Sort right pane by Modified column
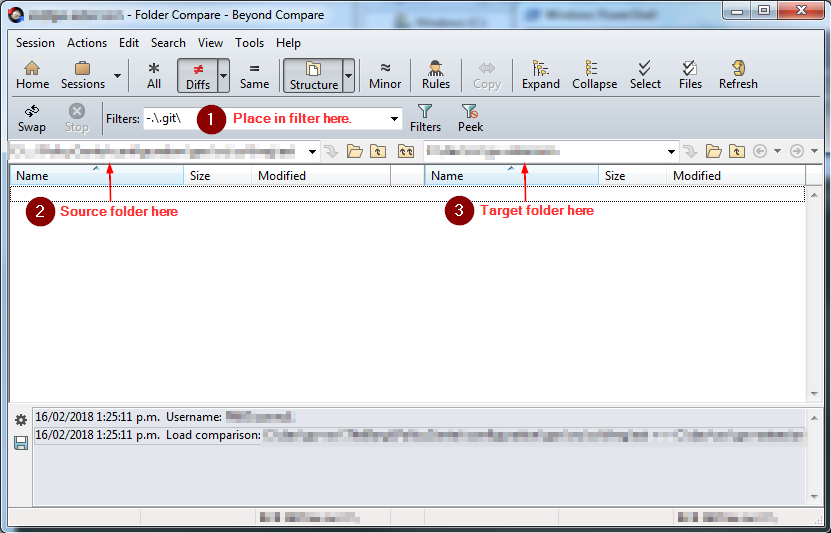 pyautogui.click(x=736, y=175)
